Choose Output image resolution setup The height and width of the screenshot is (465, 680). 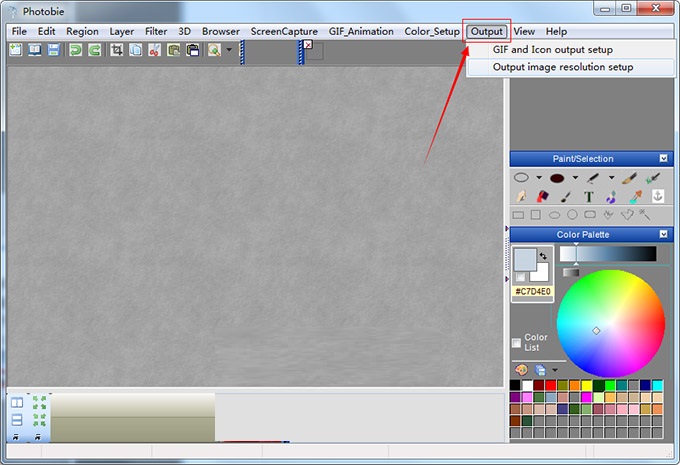tap(571, 67)
